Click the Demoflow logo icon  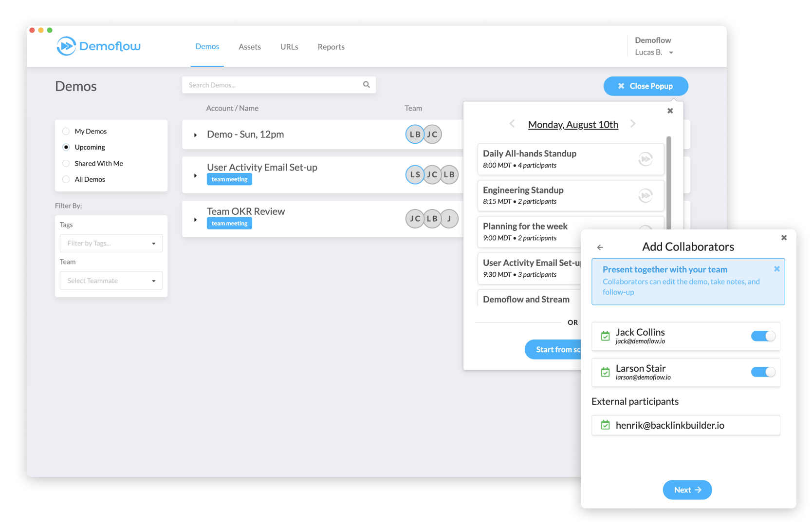click(x=66, y=46)
